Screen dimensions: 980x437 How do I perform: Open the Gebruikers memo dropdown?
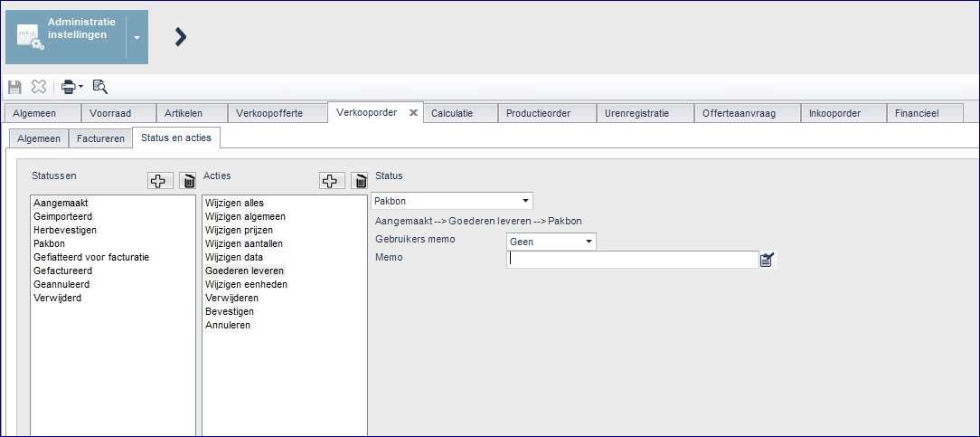(x=589, y=242)
